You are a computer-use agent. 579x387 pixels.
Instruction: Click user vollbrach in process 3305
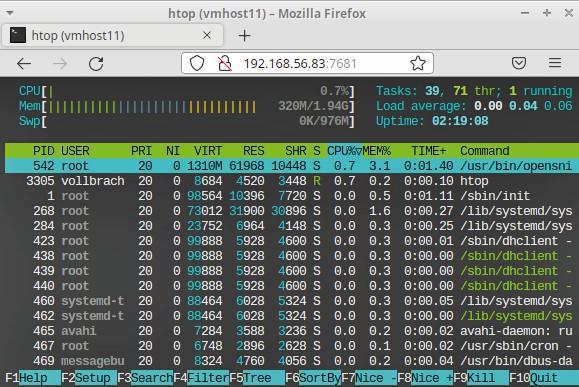(x=93, y=181)
